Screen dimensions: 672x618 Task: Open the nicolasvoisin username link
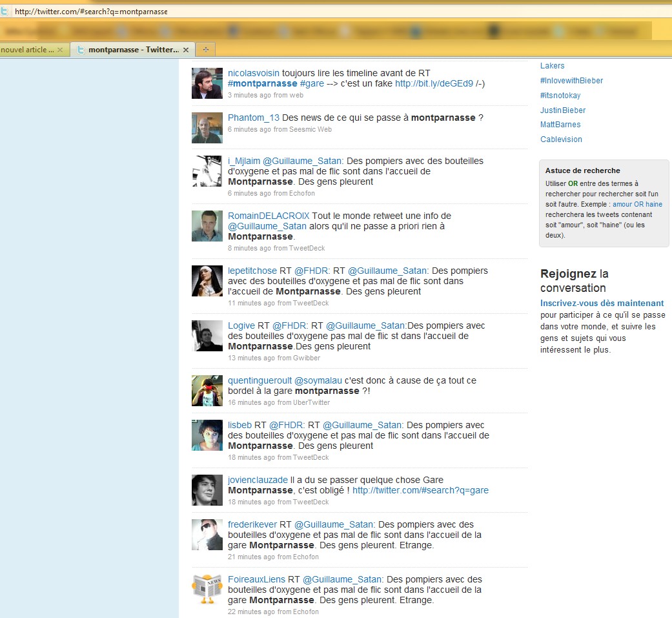pos(253,74)
